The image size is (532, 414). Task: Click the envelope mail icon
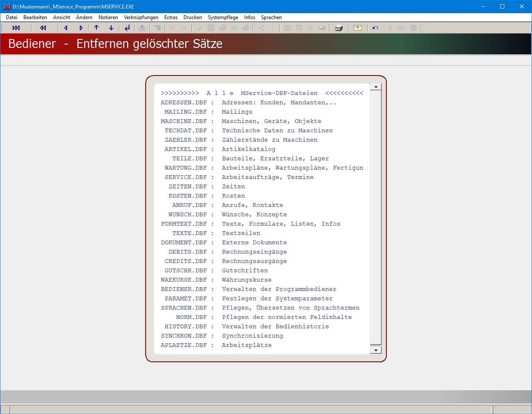tap(357, 28)
